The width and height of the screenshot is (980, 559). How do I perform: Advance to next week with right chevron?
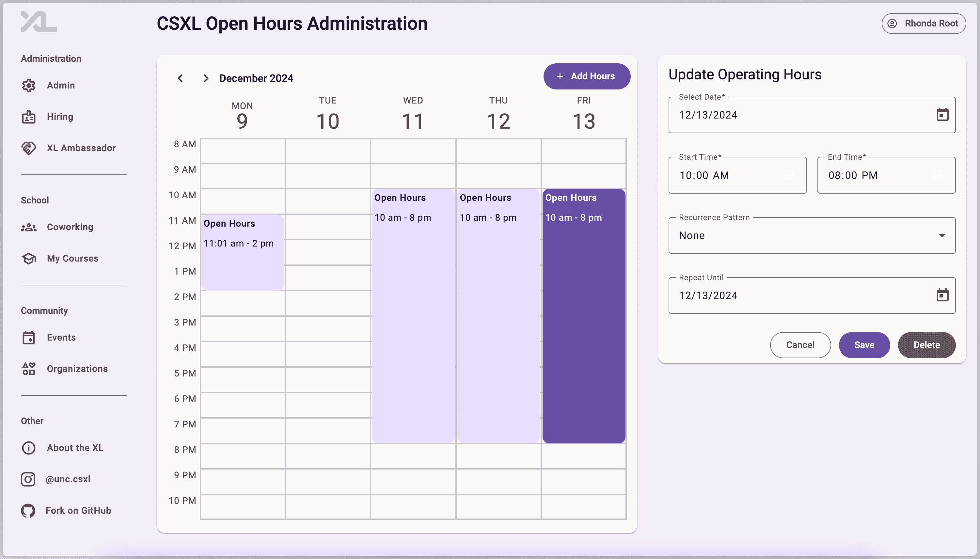click(x=206, y=78)
